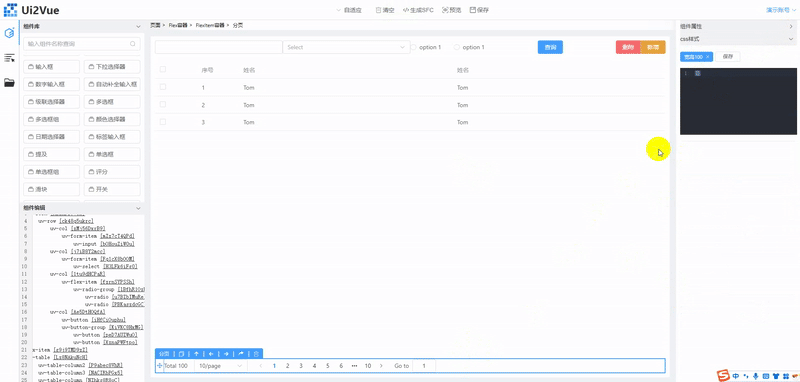The image size is (800, 382).
Task: Click the keyboard icon in IME tray
Action: 766,376
